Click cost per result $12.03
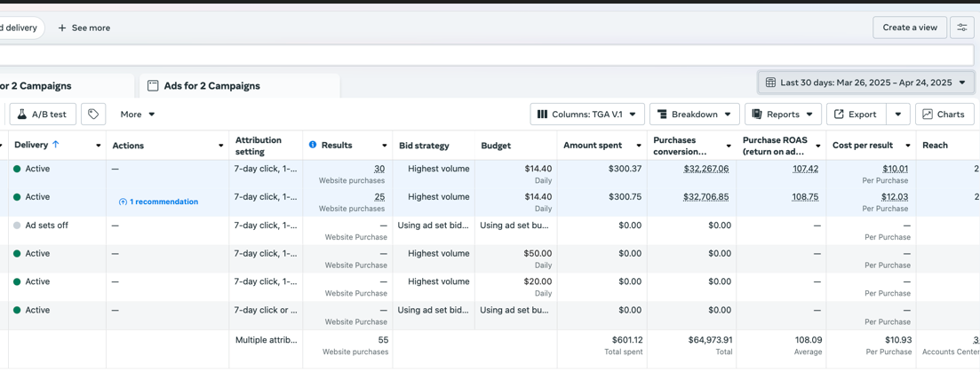This screenshot has height=372, width=980. [x=896, y=196]
